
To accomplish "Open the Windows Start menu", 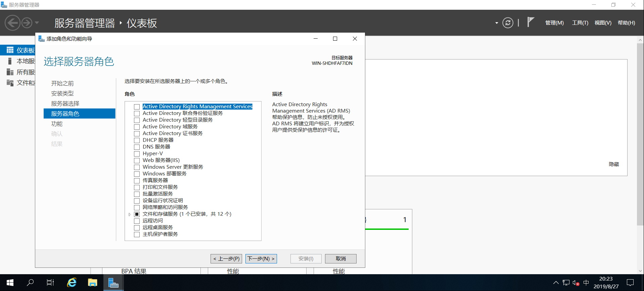I will click(x=10, y=283).
